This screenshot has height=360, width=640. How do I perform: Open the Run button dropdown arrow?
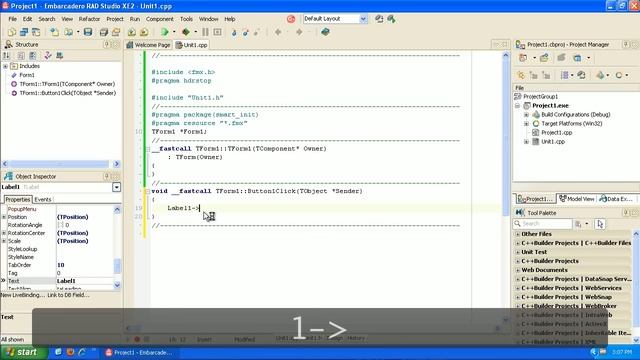174,32
